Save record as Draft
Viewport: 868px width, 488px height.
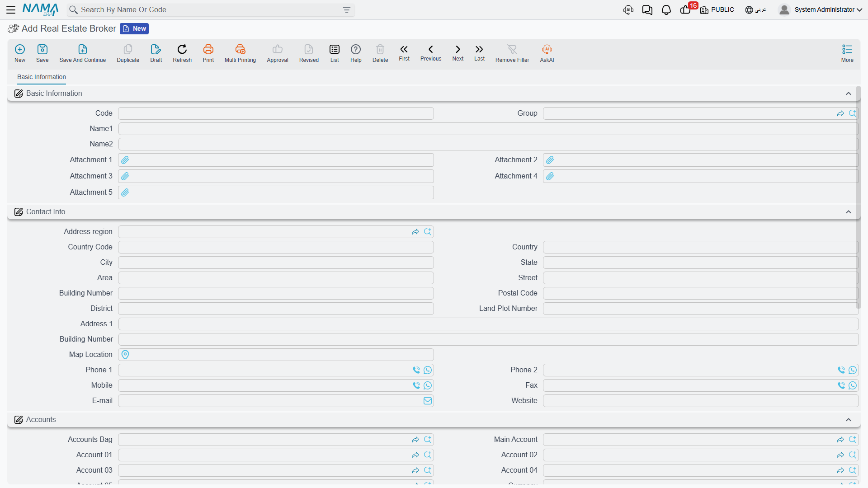point(156,53)
